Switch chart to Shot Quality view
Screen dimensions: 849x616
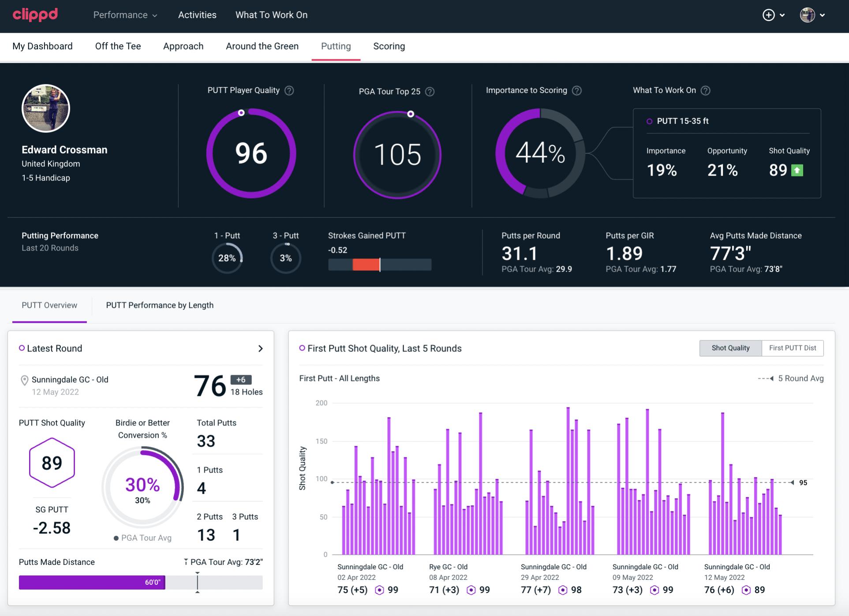(730, 348)
